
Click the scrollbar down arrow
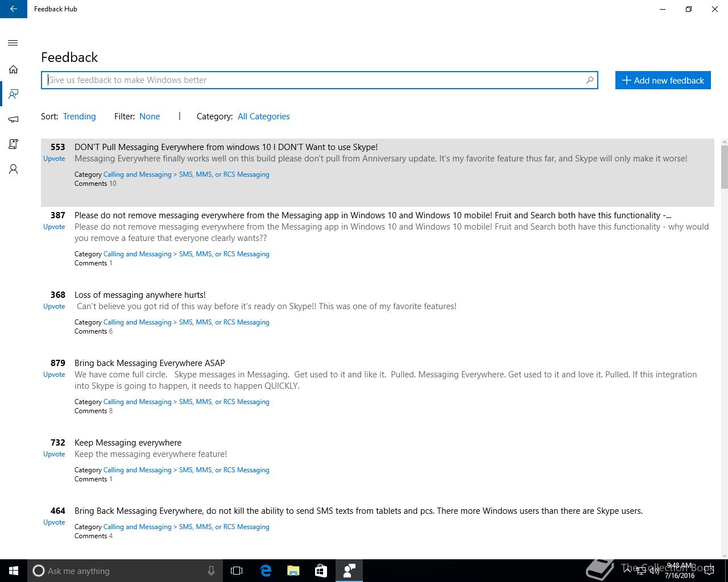(x=724, y=555)
